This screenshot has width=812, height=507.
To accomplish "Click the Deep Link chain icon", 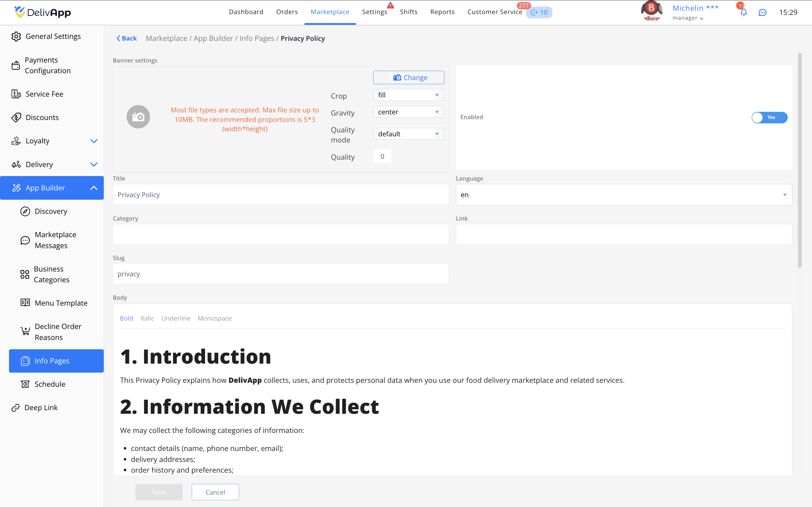I will coord(16,408).
